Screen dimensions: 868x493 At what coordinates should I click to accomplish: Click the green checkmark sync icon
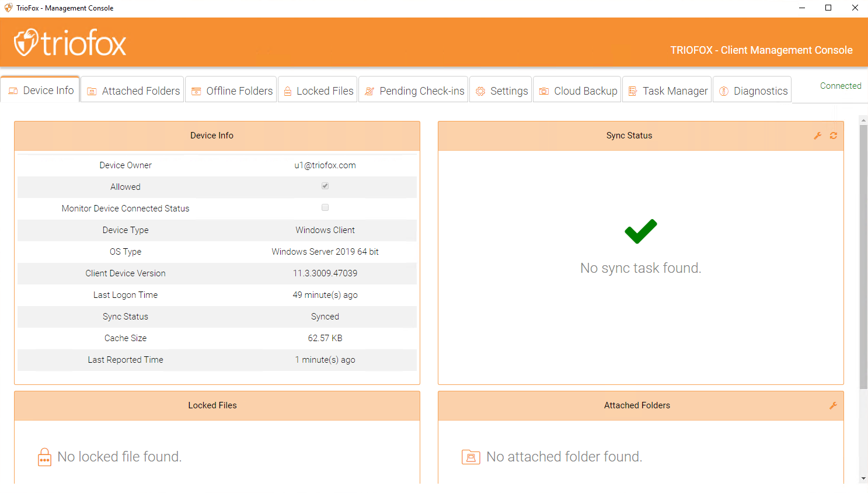[x=641, y=231]
